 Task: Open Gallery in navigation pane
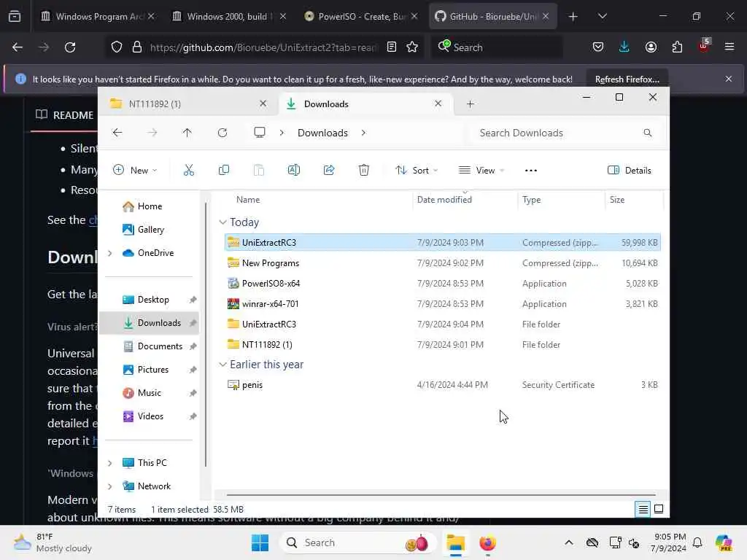(150, 230)
